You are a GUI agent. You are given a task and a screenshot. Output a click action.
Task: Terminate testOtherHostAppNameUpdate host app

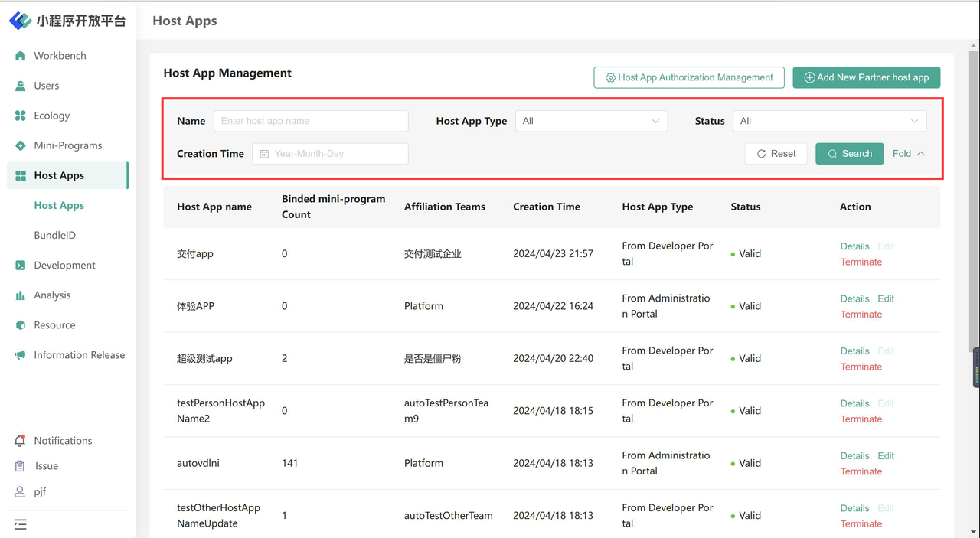click(861, 524)
